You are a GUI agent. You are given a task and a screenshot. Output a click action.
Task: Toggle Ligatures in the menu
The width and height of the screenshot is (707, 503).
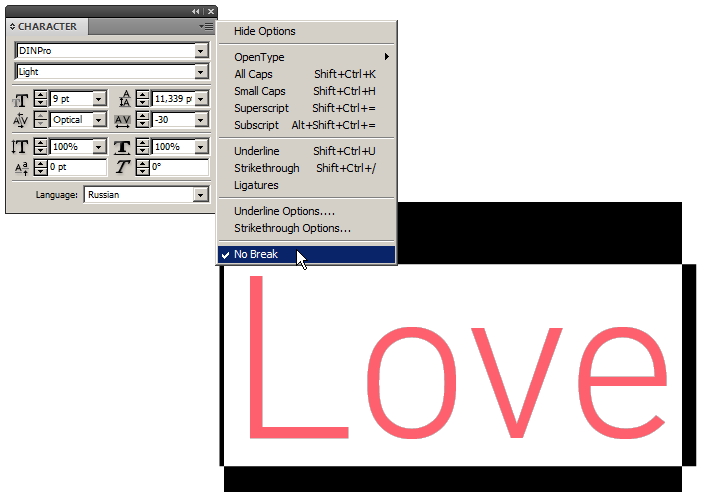tap(307, 185)
